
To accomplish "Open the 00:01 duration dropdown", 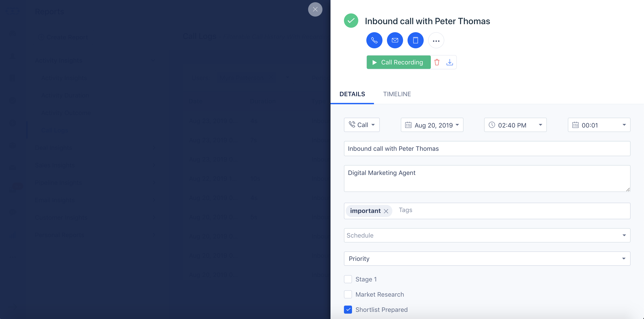I will tap(599, 125).
